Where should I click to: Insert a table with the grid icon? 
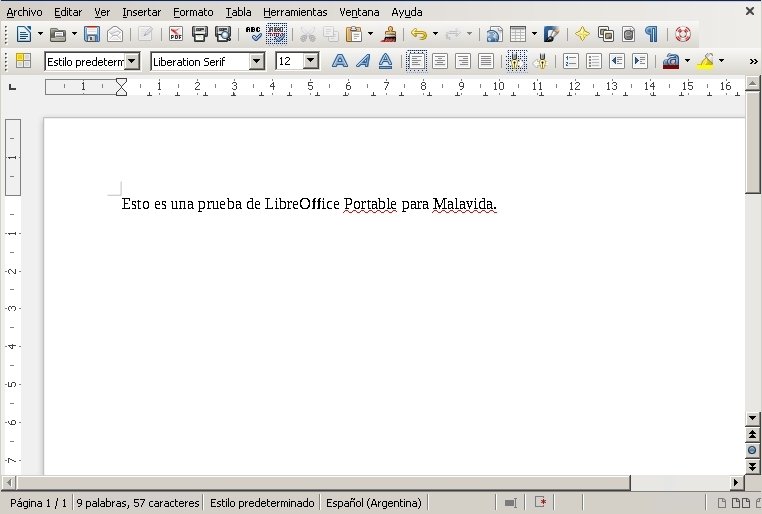[x=518, y=34]
